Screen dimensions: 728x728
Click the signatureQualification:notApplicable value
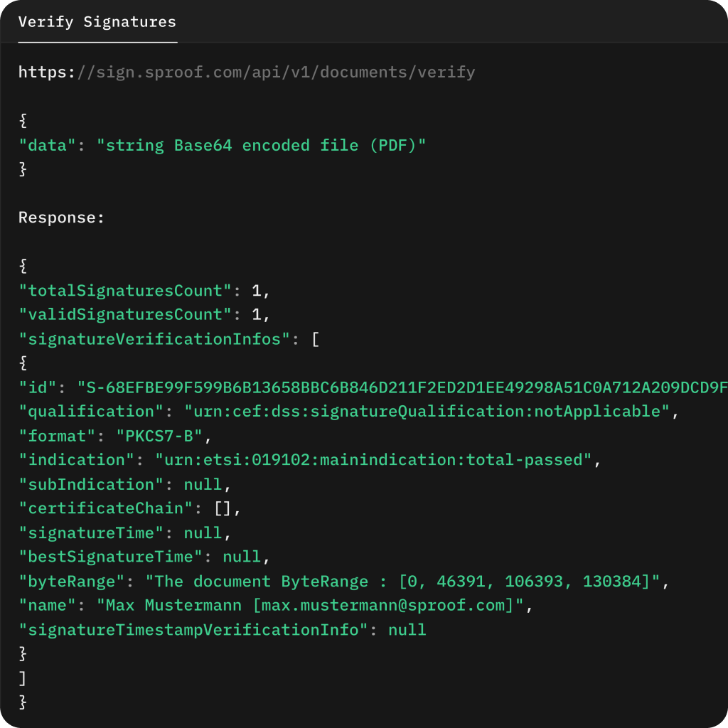(x=427, y=412)
